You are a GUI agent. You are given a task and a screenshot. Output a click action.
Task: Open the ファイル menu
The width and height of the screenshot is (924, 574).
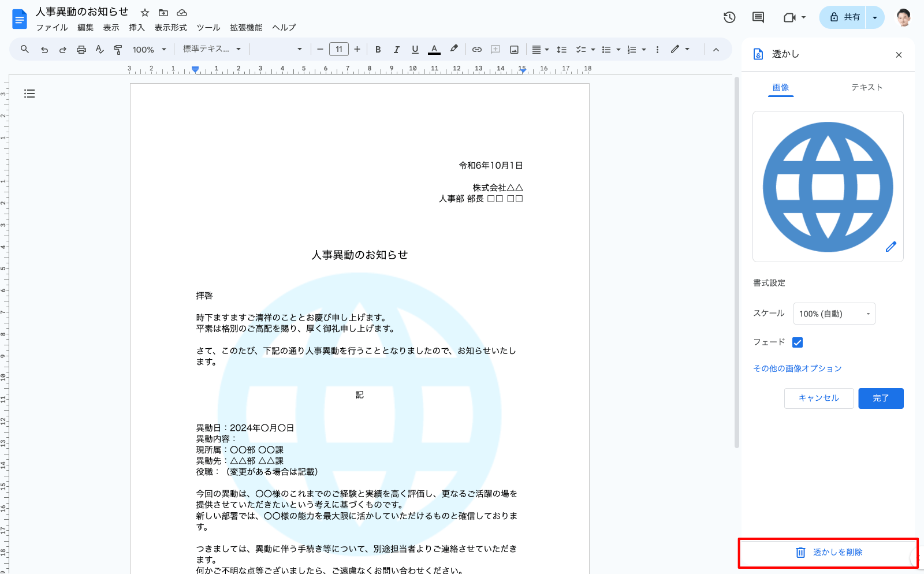point(52,28)
